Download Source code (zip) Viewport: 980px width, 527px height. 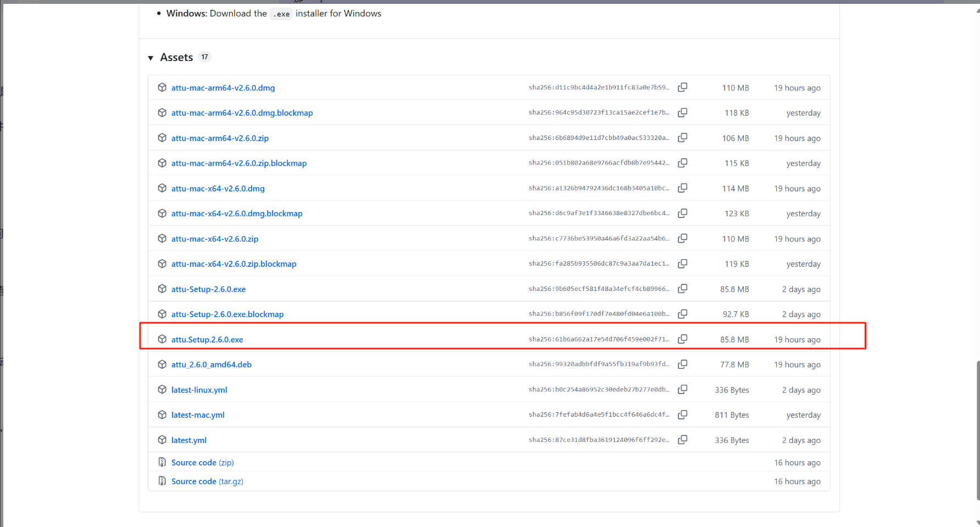[x=202, y=463]
